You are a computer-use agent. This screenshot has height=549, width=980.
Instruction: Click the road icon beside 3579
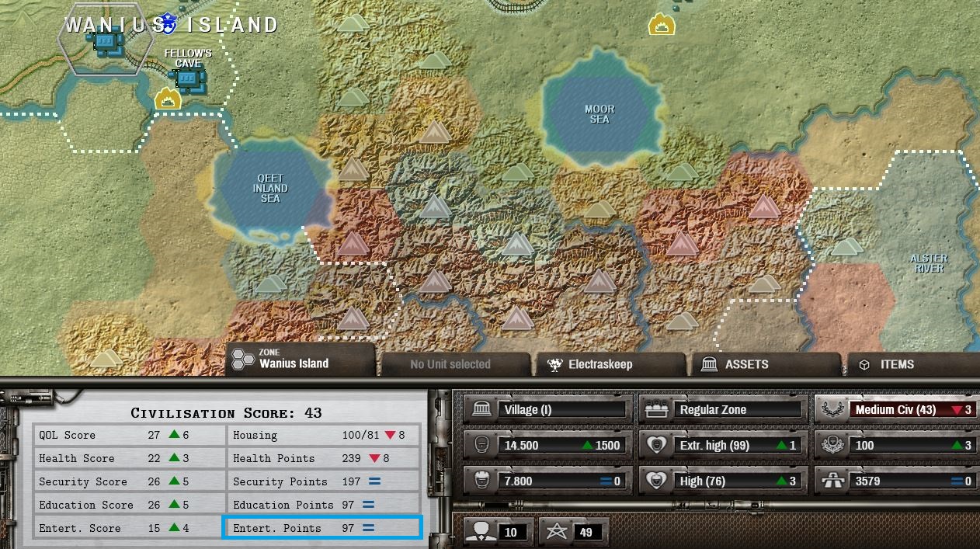tap(832, 481)
